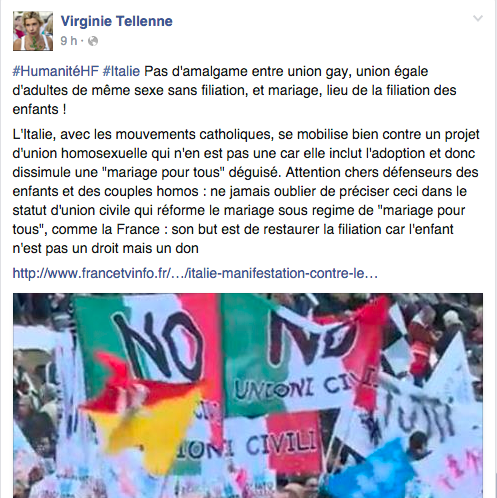The height and width of the screenshot is (498, 497).
Task: Open the francetvinfo.fr article link
Action: (x=195, y=273)
